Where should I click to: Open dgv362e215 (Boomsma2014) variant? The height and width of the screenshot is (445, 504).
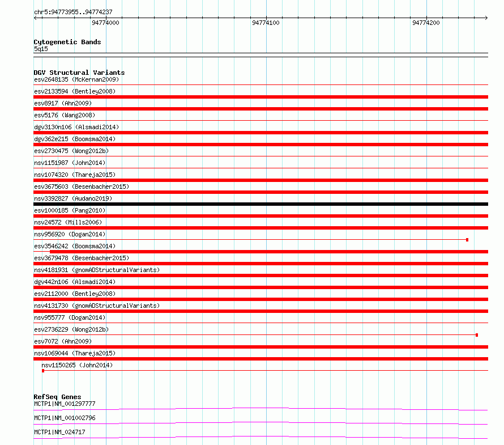tap(75, 139)
